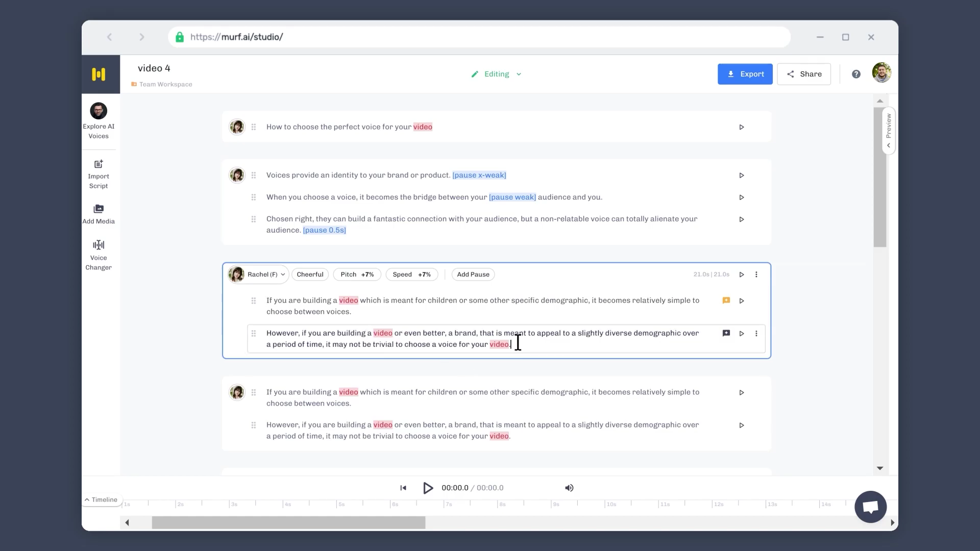Toggle the Preview side panel

pyautogui.click(x=889, y=130)
